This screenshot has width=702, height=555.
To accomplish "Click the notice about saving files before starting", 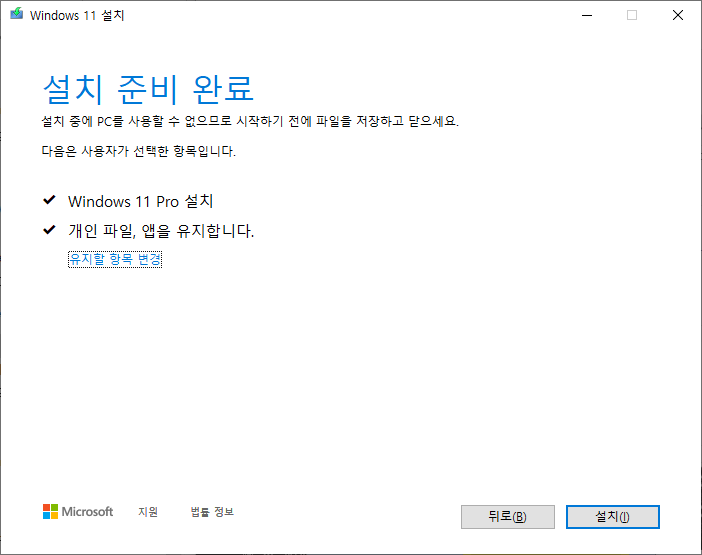I will click(x=250, y=121).
